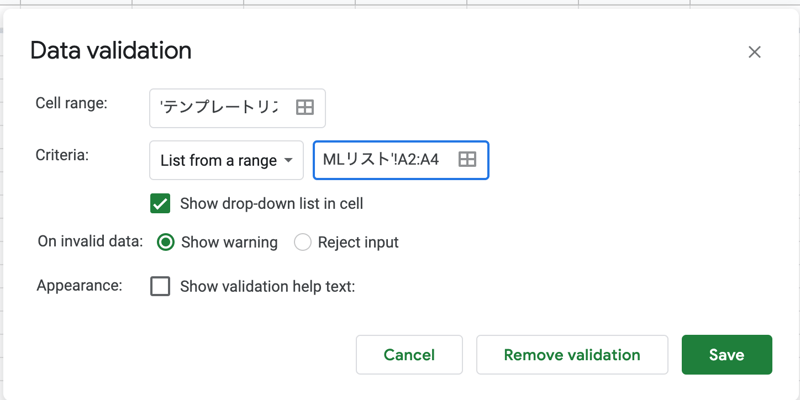Click the select-range grid icon beside A2:A4
This screenshot has width=800, height=400.
tap(467, 160)
